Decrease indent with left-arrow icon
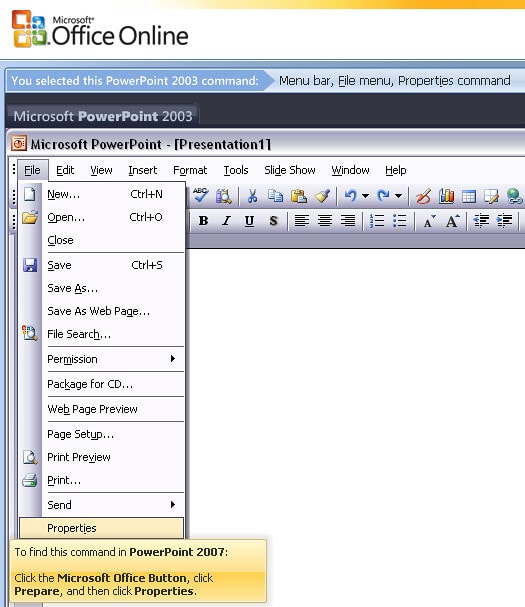This screenshot has height=607, width=525. point(481,221)
